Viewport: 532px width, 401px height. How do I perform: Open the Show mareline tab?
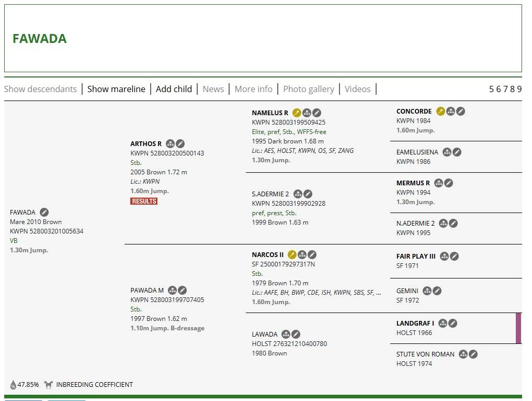(x=116, y=89)
